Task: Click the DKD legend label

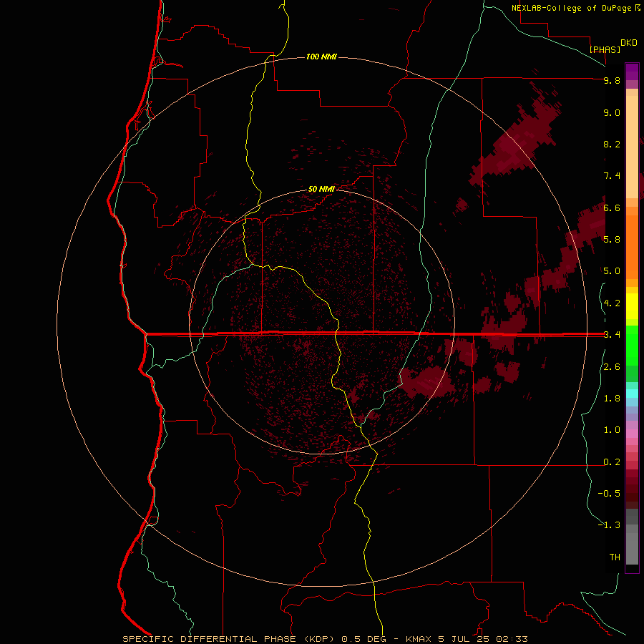Action: click(x=629, y=43)
